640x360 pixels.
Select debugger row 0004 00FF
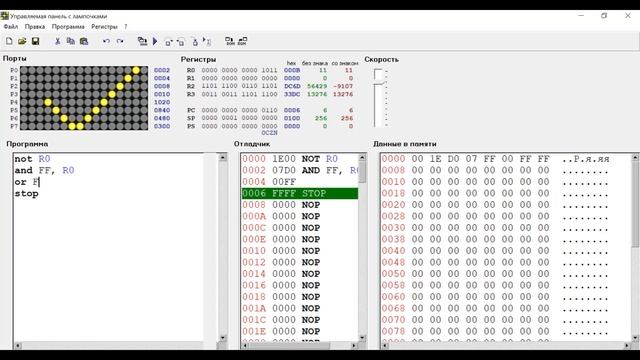click(x=300, y=182)
